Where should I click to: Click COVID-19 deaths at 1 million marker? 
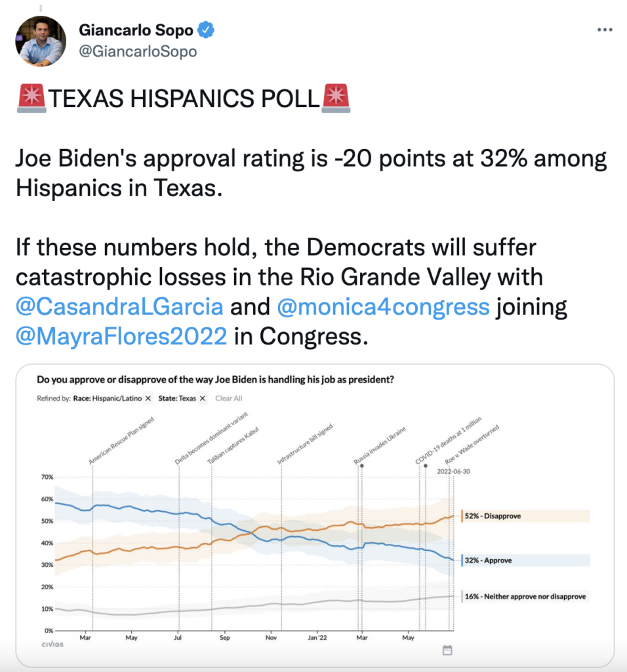click(x=425, y=465)
